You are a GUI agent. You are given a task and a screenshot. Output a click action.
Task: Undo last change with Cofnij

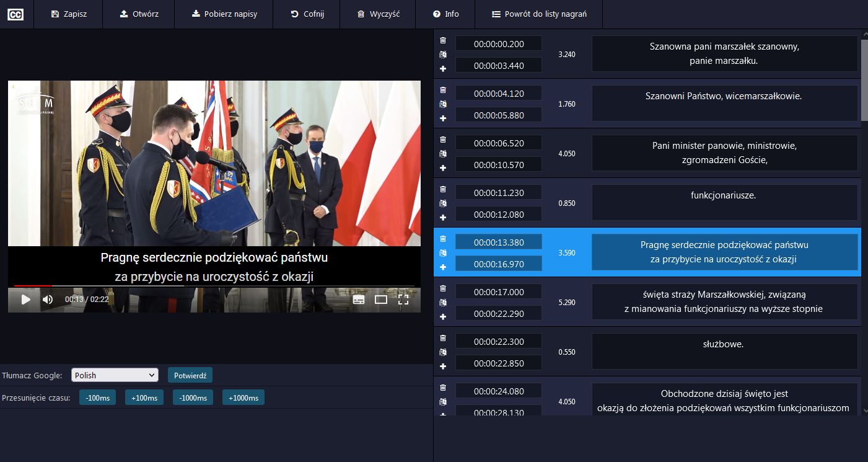pyautogui.click(x=307, y=14)
